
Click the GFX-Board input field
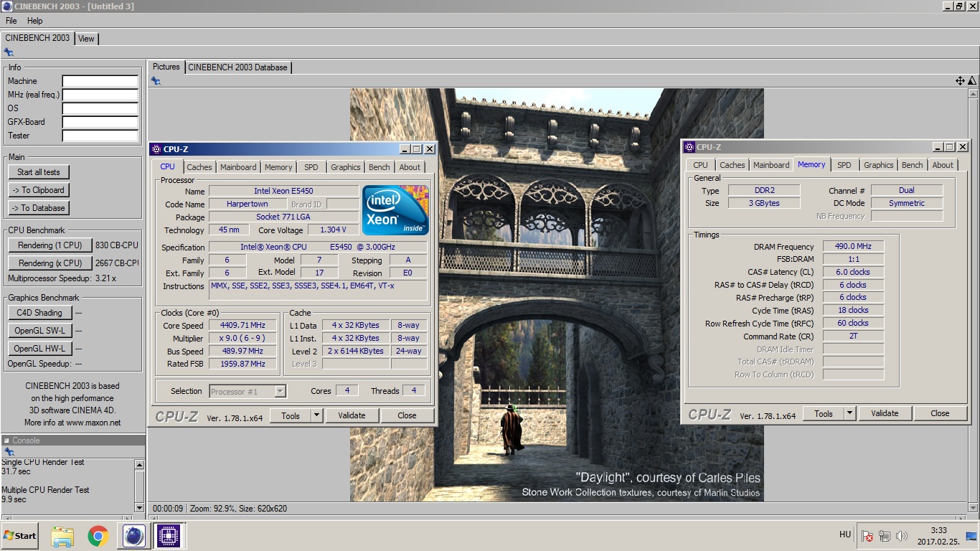[100, 122]
